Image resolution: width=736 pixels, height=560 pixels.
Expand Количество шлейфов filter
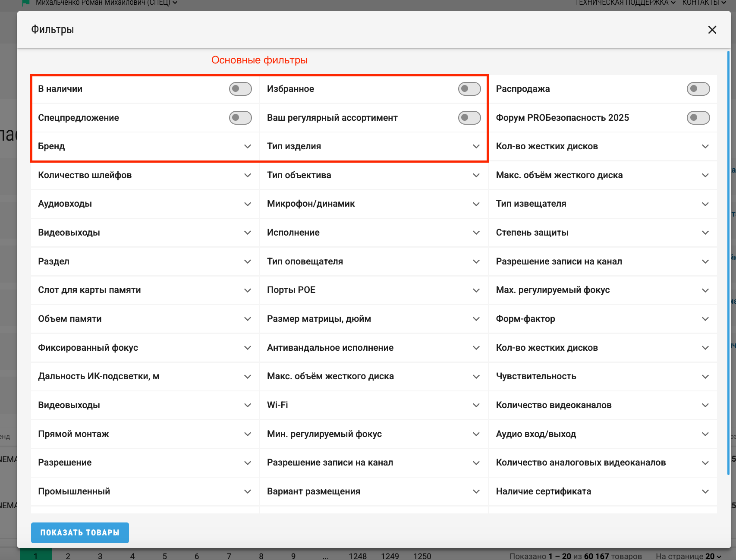point(247,175)
